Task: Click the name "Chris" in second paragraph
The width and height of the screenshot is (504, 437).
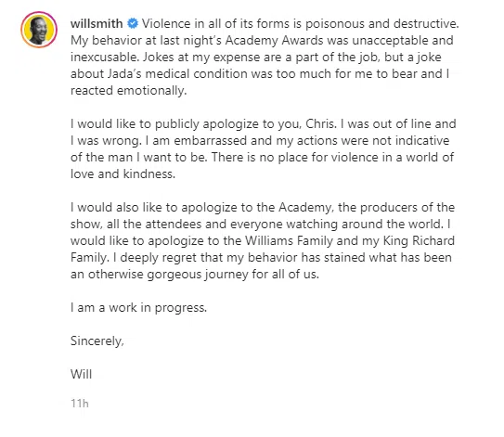Action: coord(319,124)
